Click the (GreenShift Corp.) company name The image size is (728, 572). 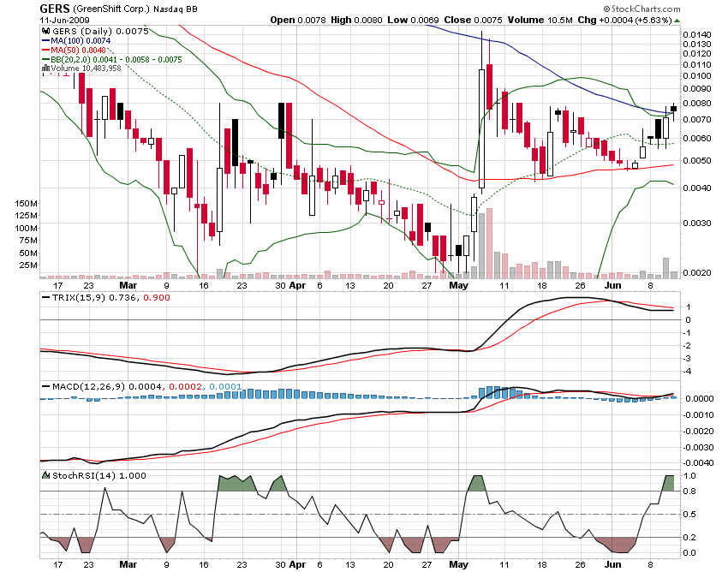(x=112, y=9)
